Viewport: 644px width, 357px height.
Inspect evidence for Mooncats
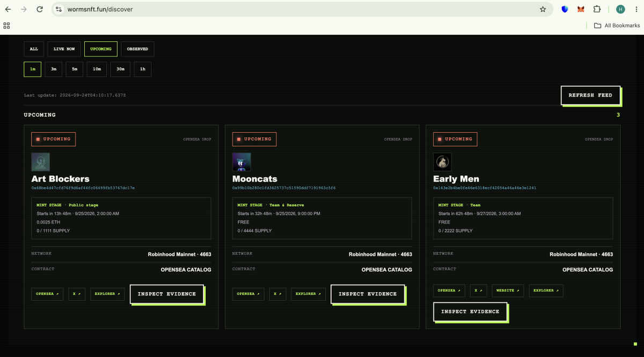pos(368,294)
